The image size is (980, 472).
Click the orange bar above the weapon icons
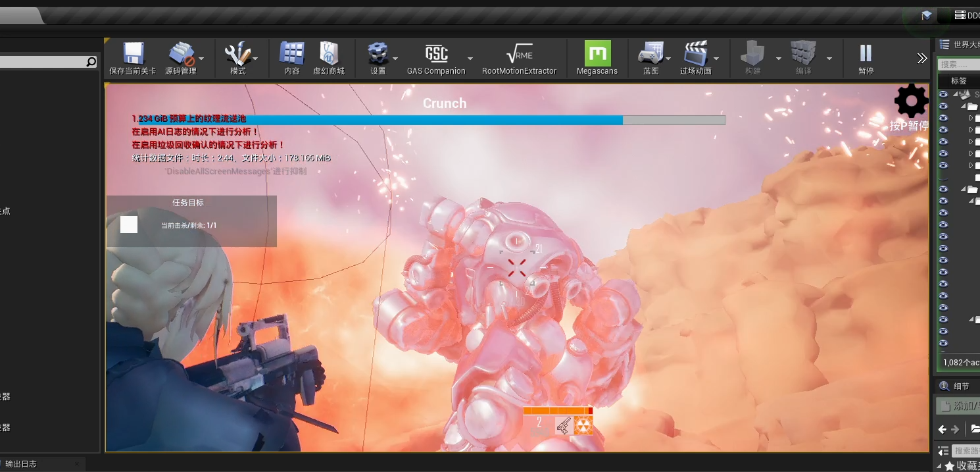[558, 411]
